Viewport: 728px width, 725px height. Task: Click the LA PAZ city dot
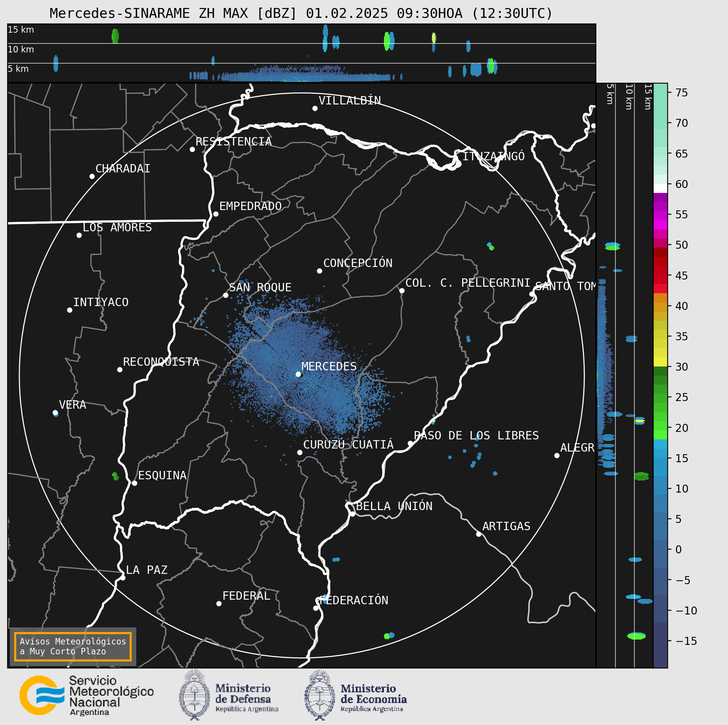coord(123,578)
